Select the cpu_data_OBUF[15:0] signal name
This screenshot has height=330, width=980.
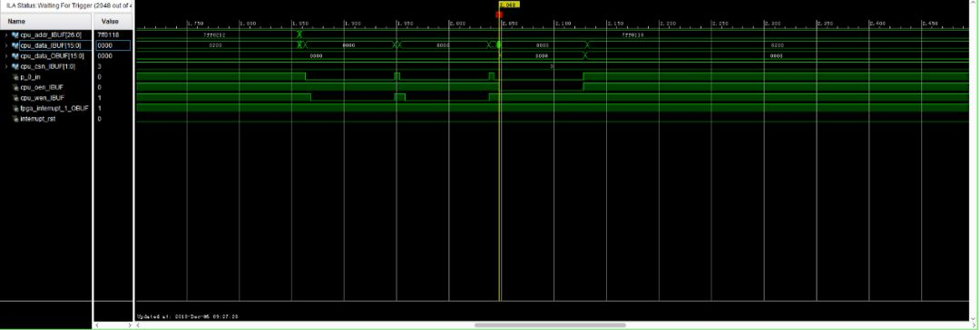coord(52,55)
